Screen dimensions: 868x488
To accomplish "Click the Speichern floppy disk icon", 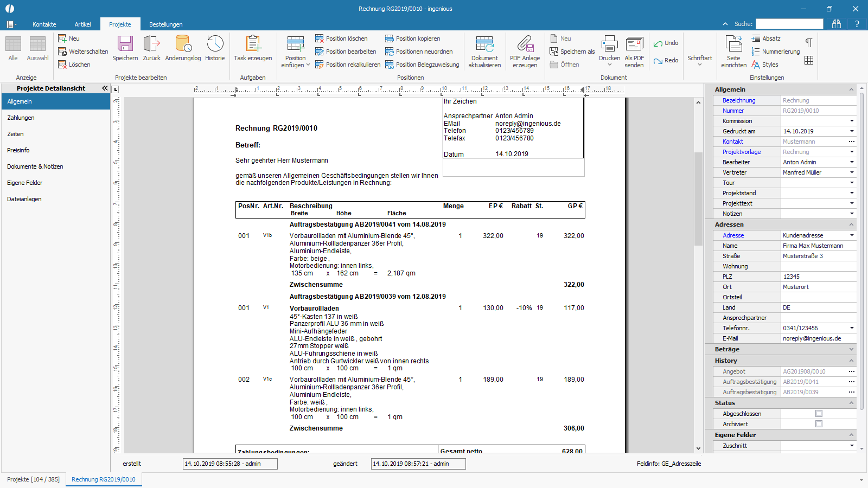I will (125, 44).
